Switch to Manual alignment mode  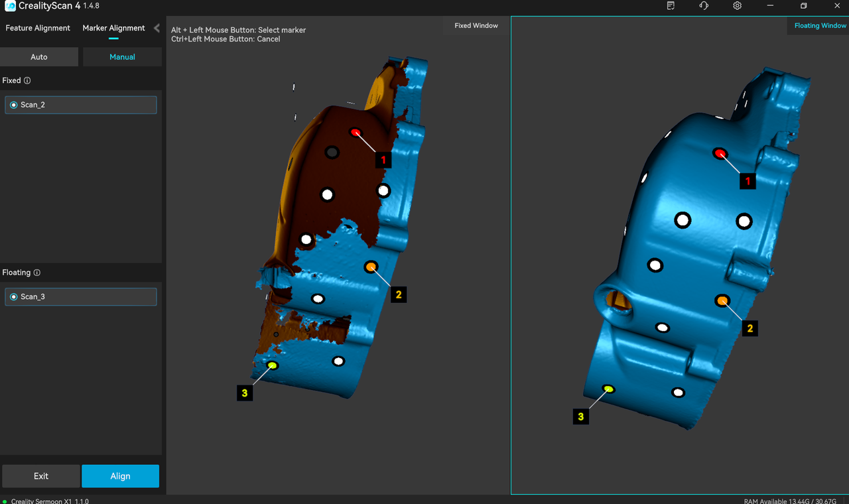tap(122, 57)
